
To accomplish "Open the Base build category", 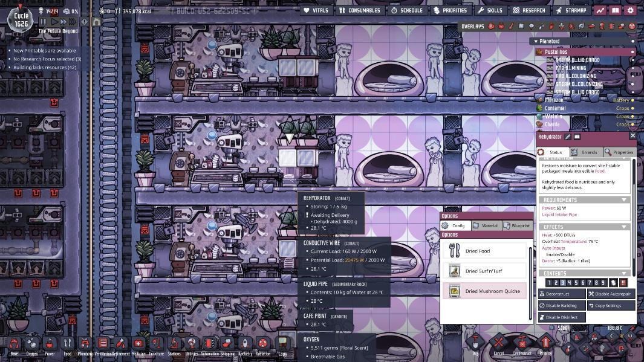I will pos(14,343).
